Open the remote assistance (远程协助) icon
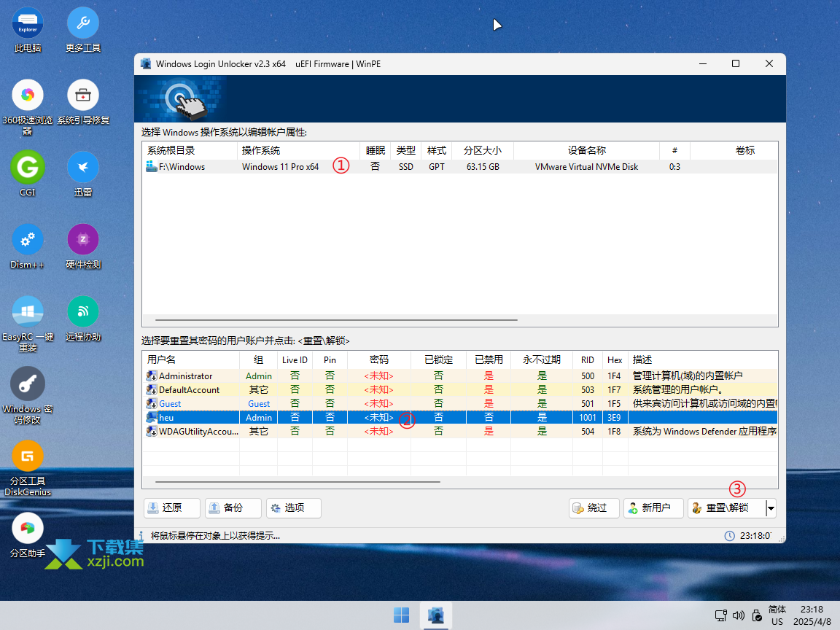 [83, 312]
